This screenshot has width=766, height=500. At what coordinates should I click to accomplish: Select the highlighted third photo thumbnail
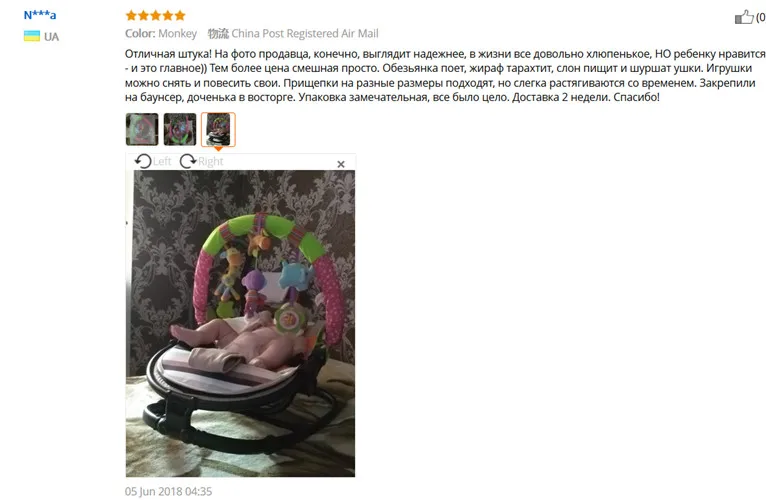pyautogui.click(x=218, y=129)
